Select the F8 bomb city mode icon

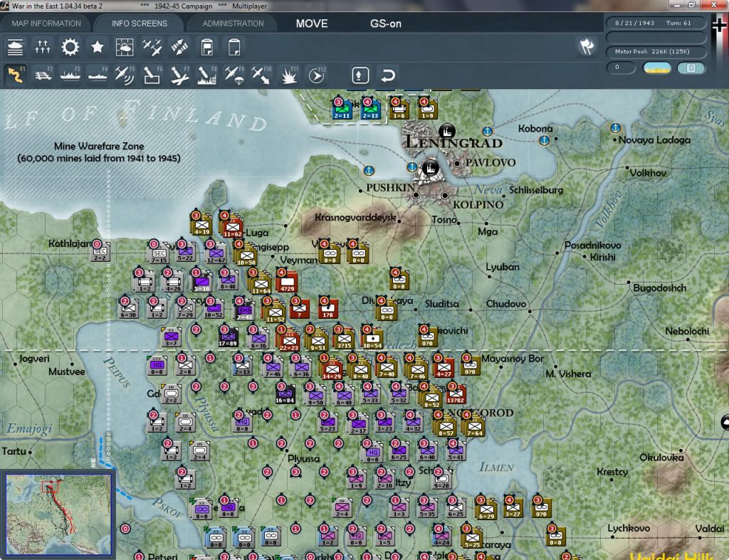pos(206,75)
